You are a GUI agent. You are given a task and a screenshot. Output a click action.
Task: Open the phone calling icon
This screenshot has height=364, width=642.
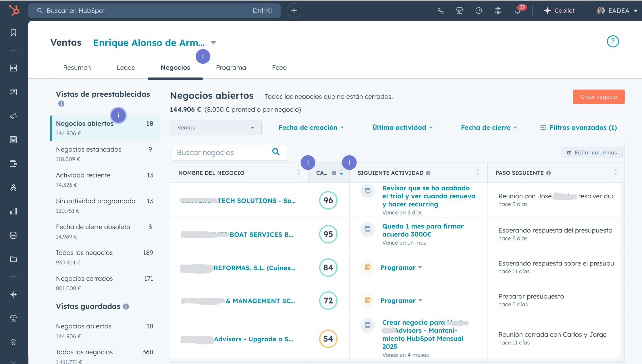[440, 11]
